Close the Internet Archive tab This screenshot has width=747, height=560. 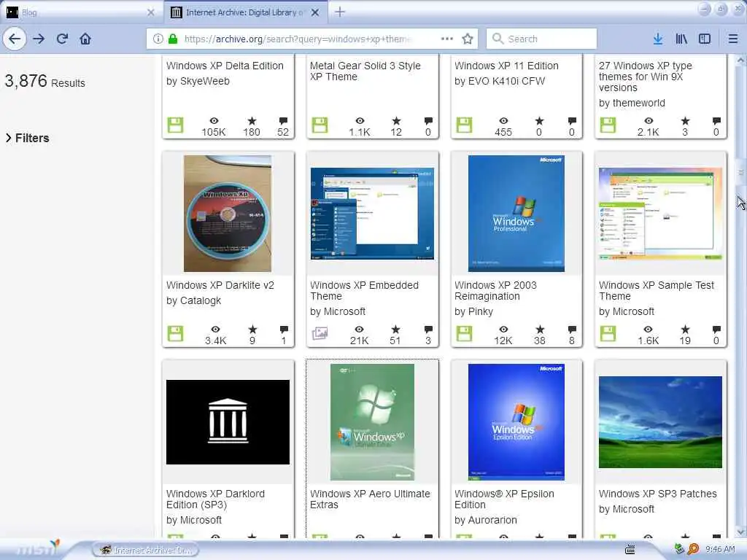[x=315, y=12]
